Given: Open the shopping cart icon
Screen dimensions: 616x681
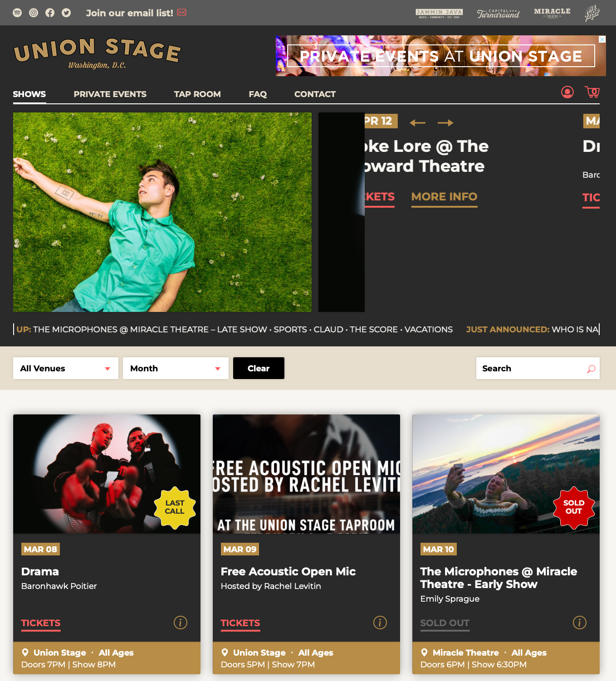Looking at the screenshot, I should click(x=592, y=92).
